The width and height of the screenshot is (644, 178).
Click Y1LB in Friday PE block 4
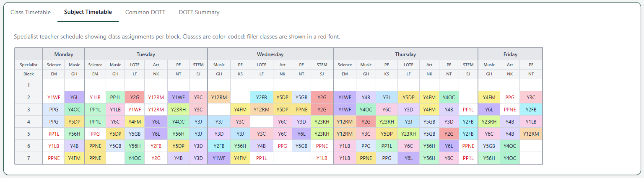point(531,122)
